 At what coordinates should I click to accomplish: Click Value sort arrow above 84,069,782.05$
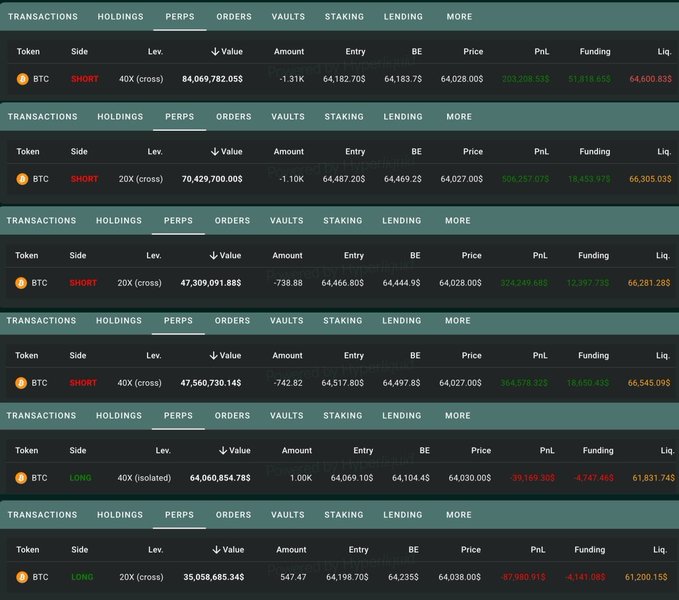[x=215, y=52]
